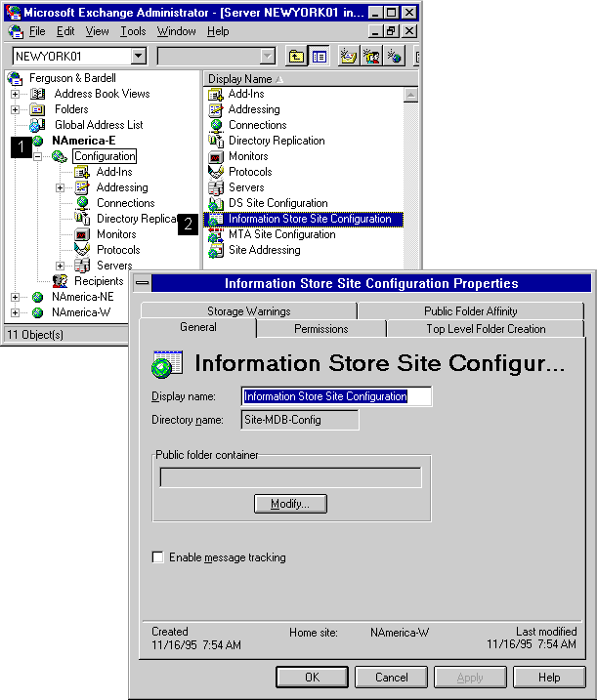
Task: Click the Display Name column header
Action: pos(311,79)
